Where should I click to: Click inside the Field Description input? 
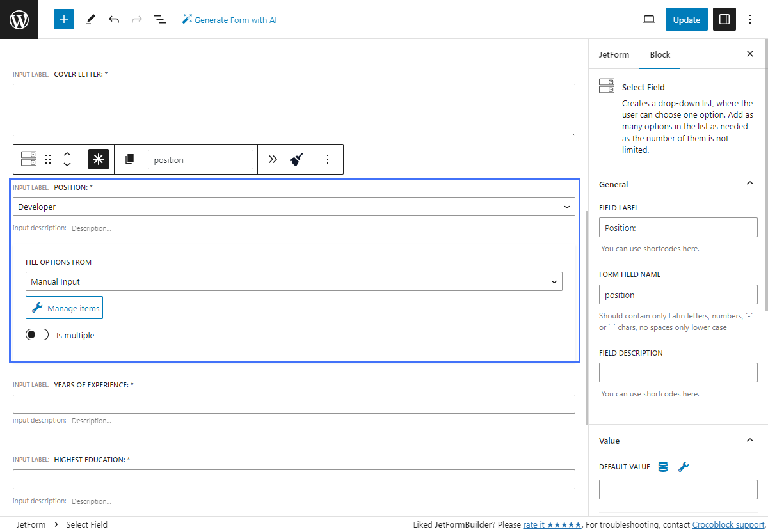click(x=678, y=372)
